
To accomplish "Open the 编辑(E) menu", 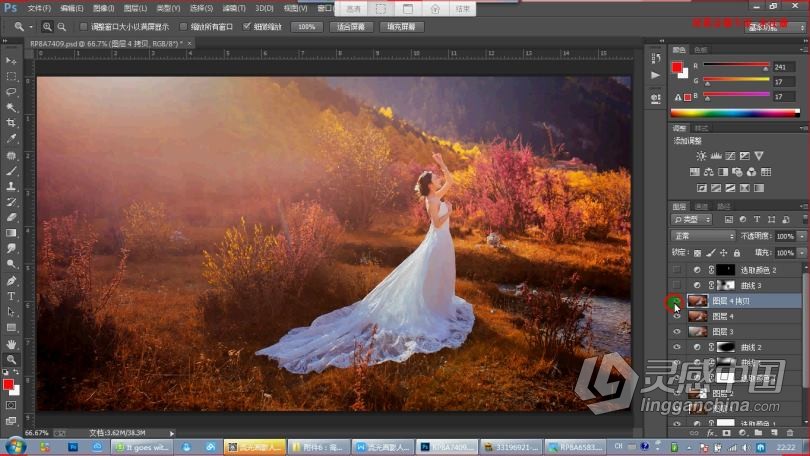I will tap(72, 8).
